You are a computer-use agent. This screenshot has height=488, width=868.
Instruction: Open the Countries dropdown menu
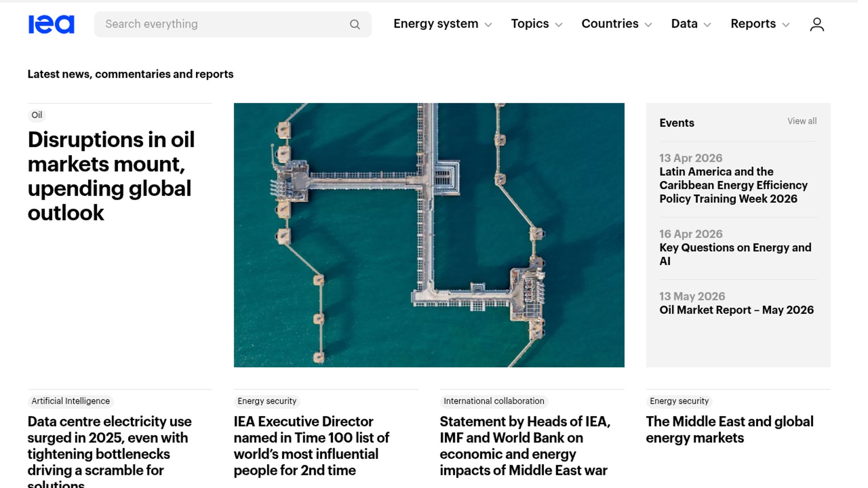pyautogui.click(x=616, y=24)
